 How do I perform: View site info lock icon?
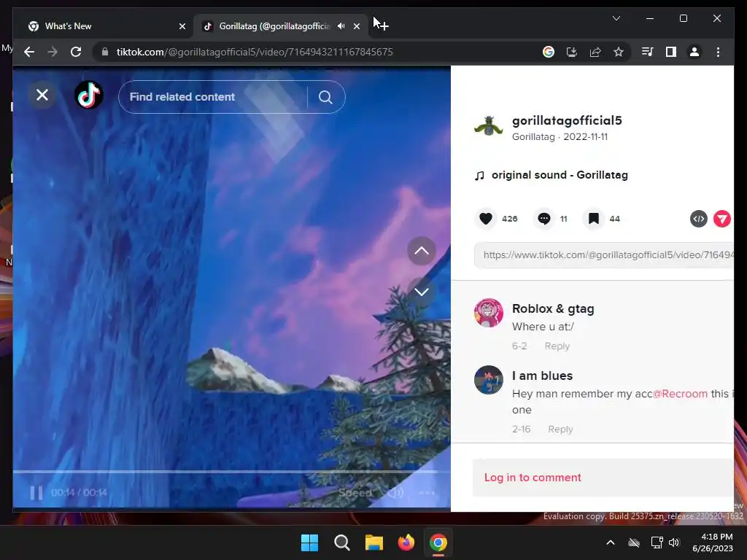pyautogui.click(x=105, y=52)
